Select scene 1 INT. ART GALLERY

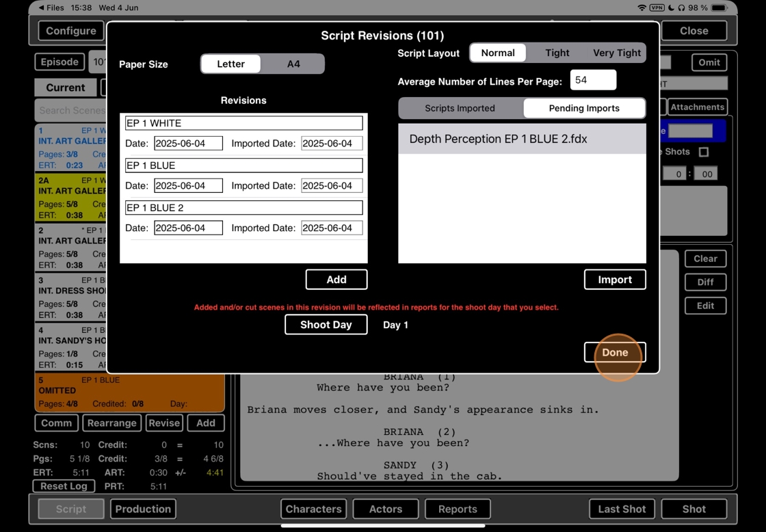71,148
